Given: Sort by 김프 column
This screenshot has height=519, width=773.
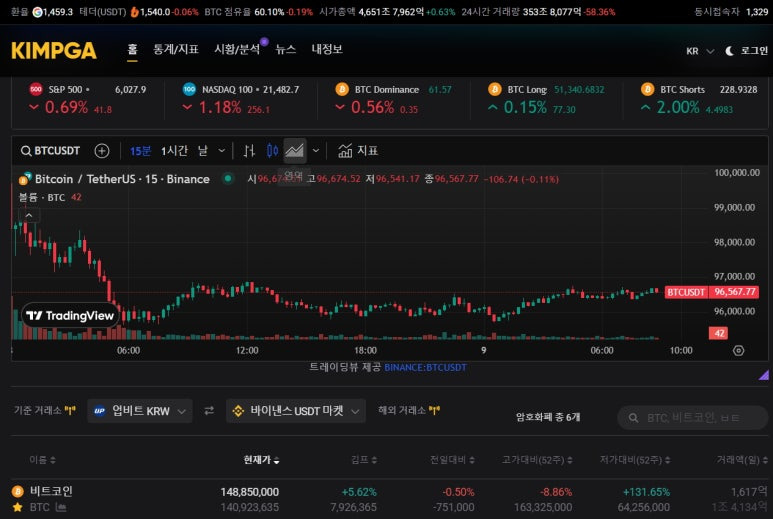Looking at the screenshot, I should pyautogui.click(x=364, y=460).
